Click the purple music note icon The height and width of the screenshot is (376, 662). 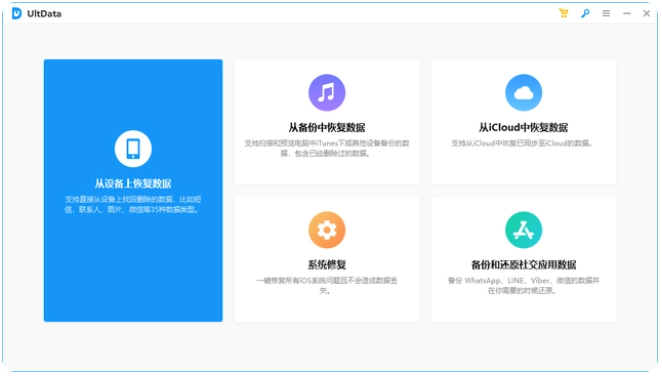coord(327,92)
